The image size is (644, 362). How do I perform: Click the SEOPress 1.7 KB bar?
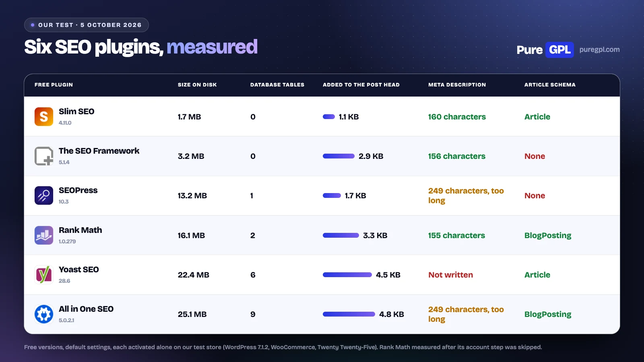[x=332, y=195]
